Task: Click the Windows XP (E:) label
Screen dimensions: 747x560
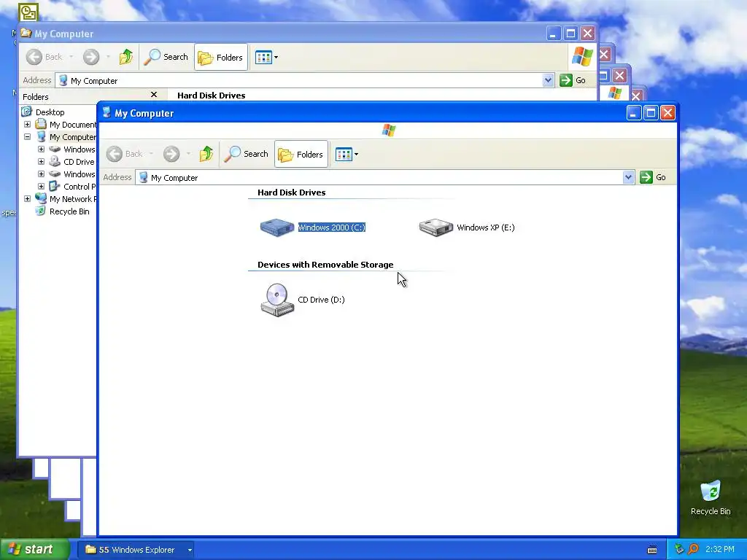Action: click(x=485, y=227)
